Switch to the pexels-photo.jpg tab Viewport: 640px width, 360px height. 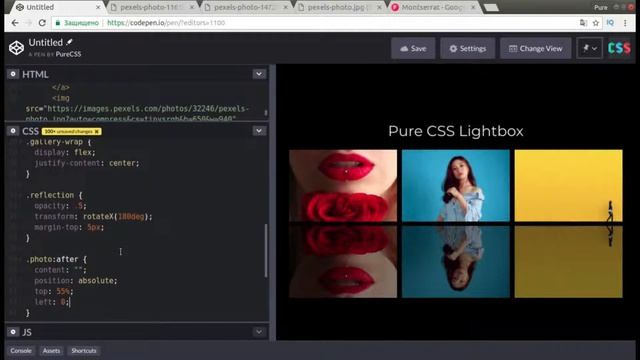click(339, 7)
